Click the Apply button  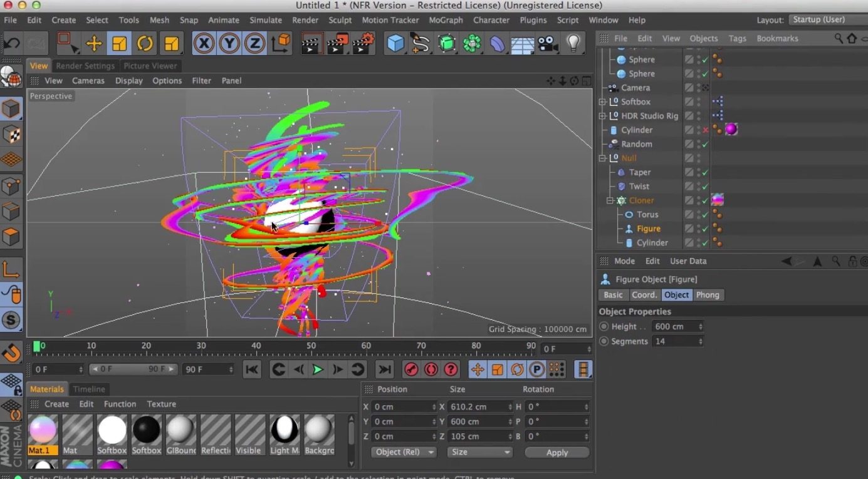tap(557, 452)
